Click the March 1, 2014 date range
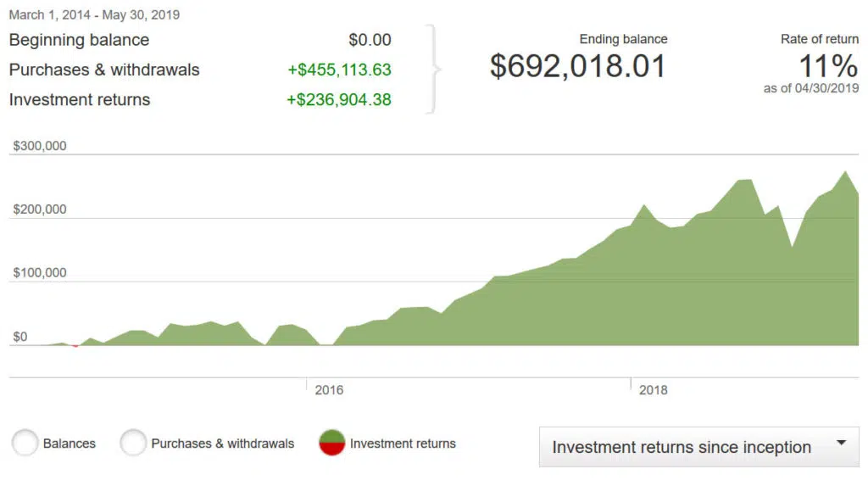The height and width of the screenshot is (480, 868). click(x=94, y=14)
